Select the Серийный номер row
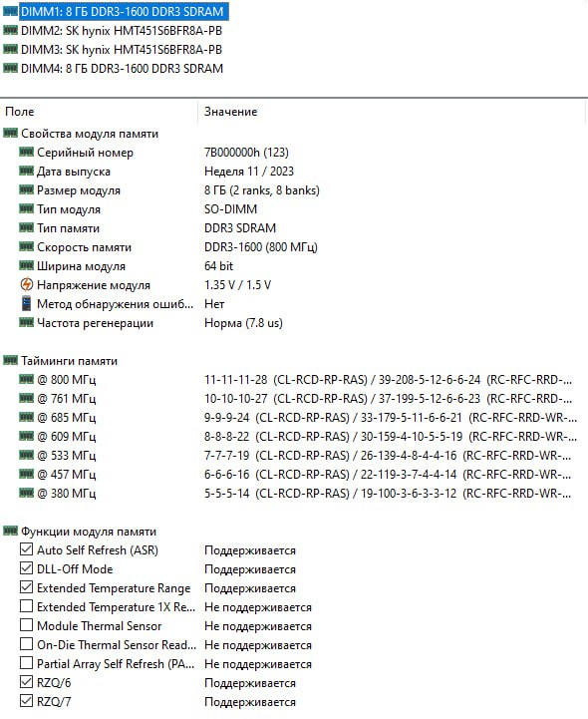Viewport: 588px width, 719px height. coord(294,153)
